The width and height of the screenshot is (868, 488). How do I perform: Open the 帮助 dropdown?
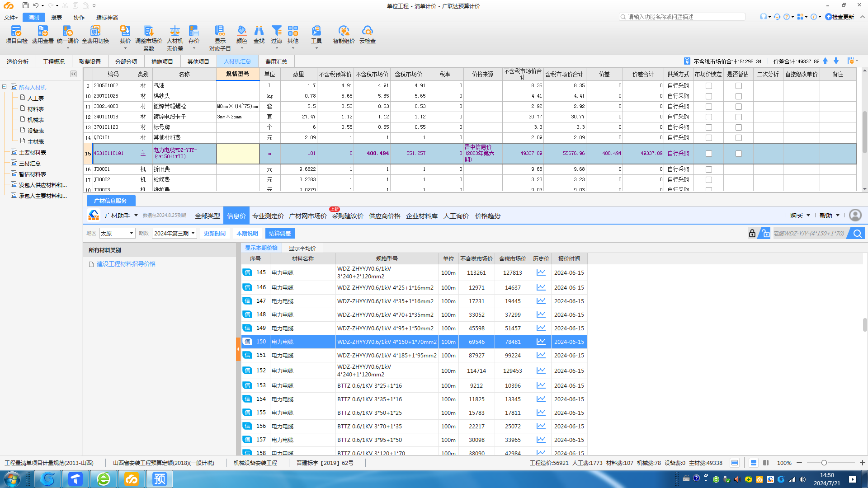coord(830,216)
